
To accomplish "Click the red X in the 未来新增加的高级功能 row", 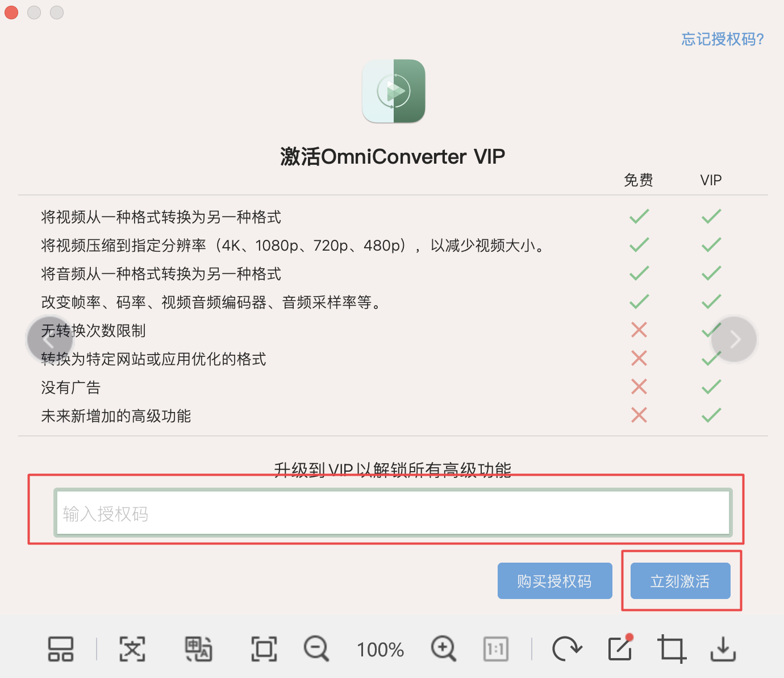I will click(x=639, y=415).
